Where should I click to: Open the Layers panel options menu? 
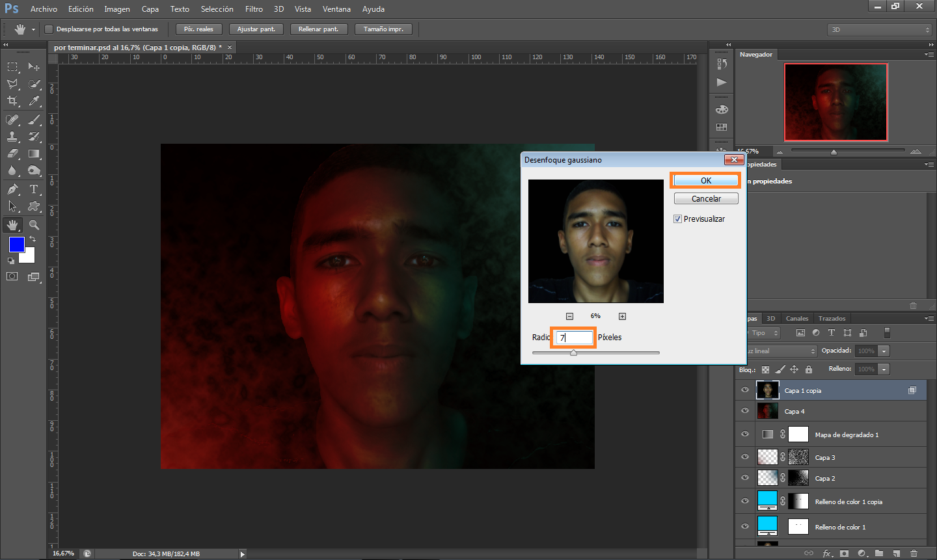(929, 319)
